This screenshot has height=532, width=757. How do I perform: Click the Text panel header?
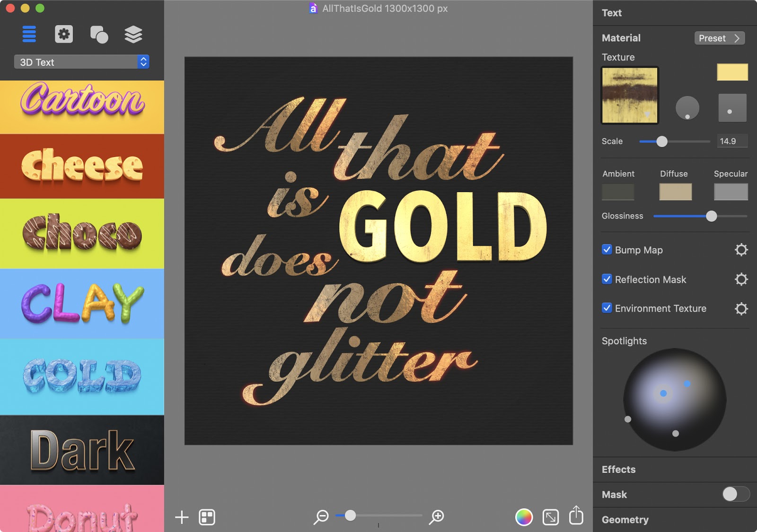(x=611, y=13)
